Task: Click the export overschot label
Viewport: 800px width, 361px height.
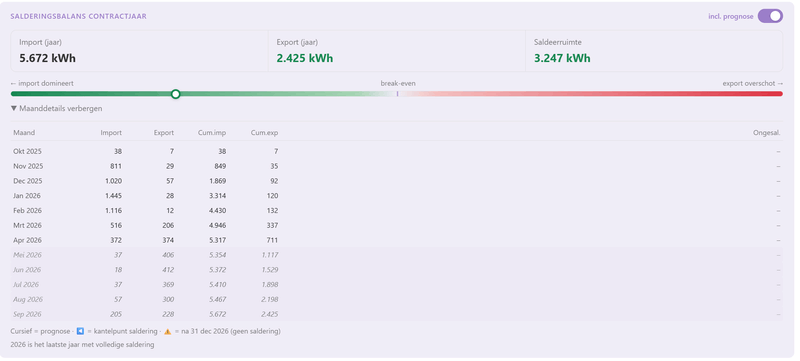Action: [x=753, y=83]
